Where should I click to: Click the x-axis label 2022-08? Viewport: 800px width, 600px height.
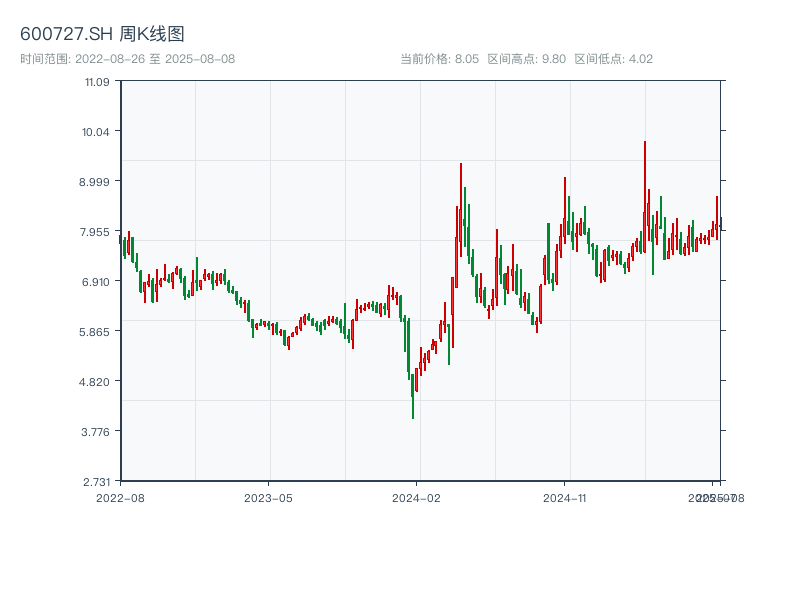click(120, 498)
